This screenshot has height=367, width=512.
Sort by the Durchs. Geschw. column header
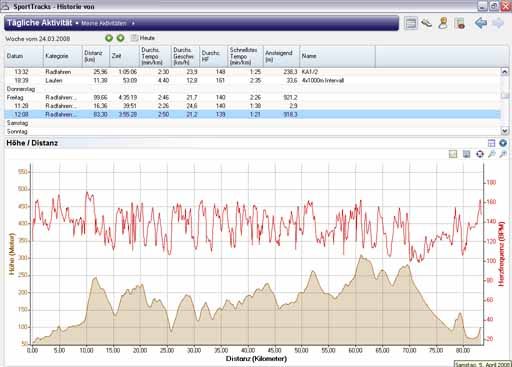point(185,56)
